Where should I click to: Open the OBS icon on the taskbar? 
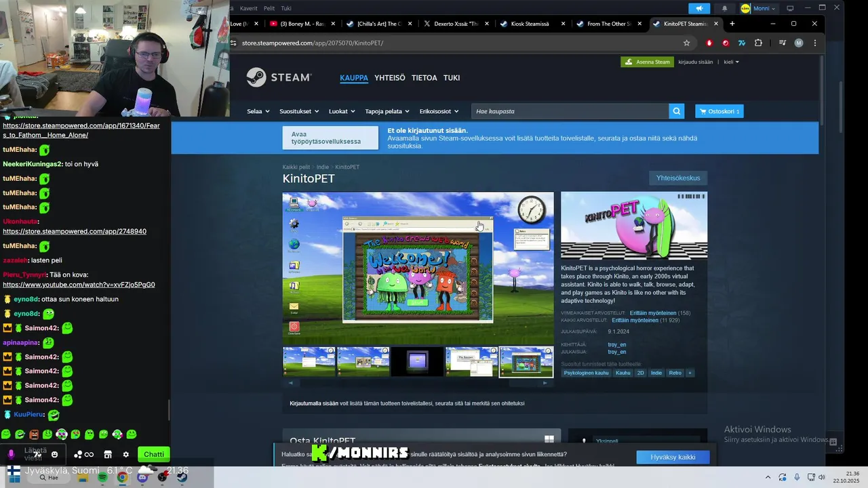pos(162,477)
